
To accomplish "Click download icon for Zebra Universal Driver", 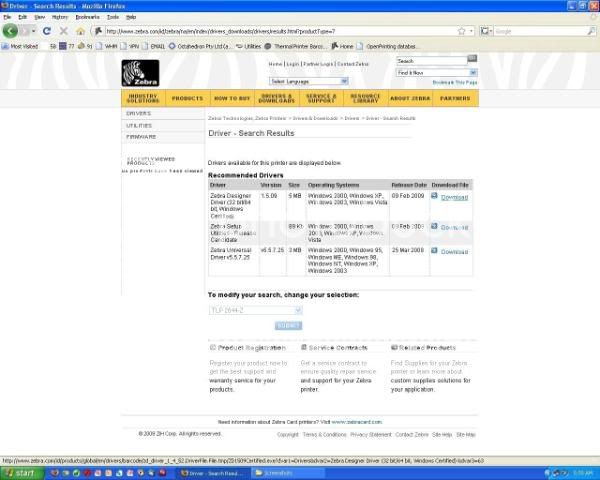I will 434,251.
